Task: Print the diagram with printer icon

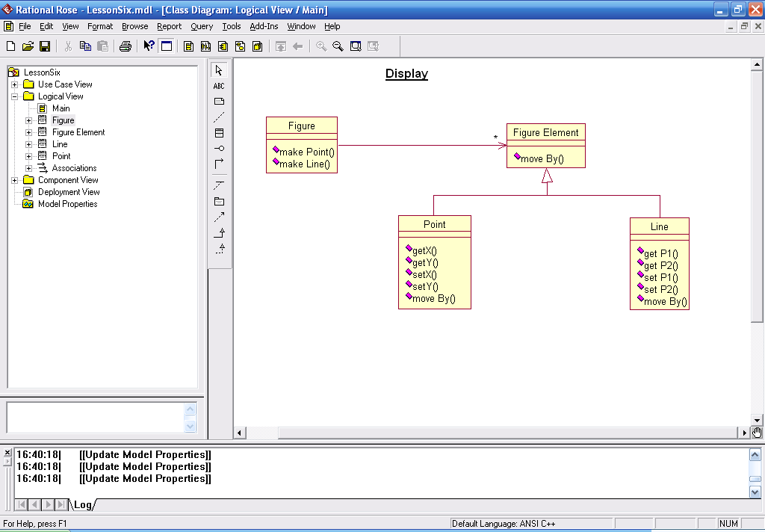Action: tap(126, 46)
